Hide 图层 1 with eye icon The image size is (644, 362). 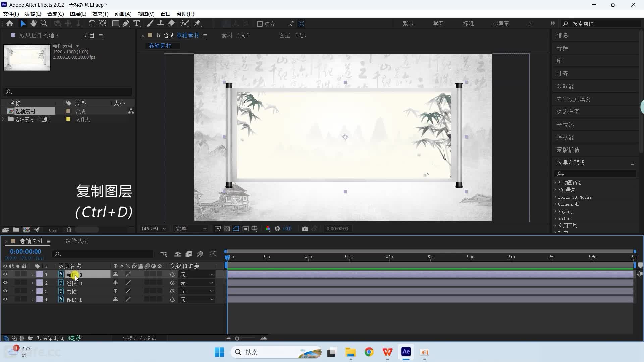pos(5,299)
